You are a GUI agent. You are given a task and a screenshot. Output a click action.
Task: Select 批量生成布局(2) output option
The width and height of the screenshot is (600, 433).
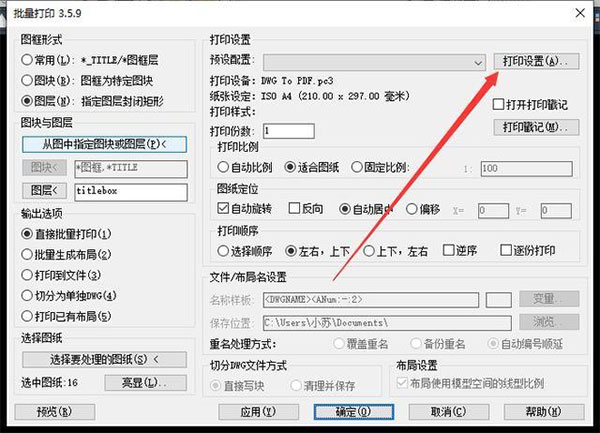(27, 254)
